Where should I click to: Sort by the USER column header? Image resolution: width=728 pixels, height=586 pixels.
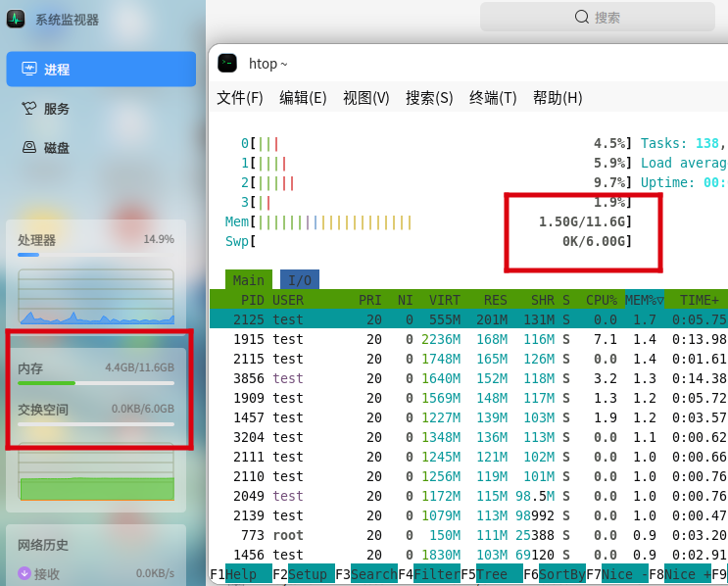(288, 300)
